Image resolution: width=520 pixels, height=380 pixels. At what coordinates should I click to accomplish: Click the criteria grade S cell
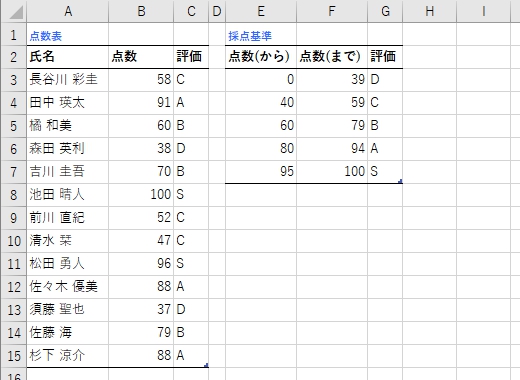385,172
